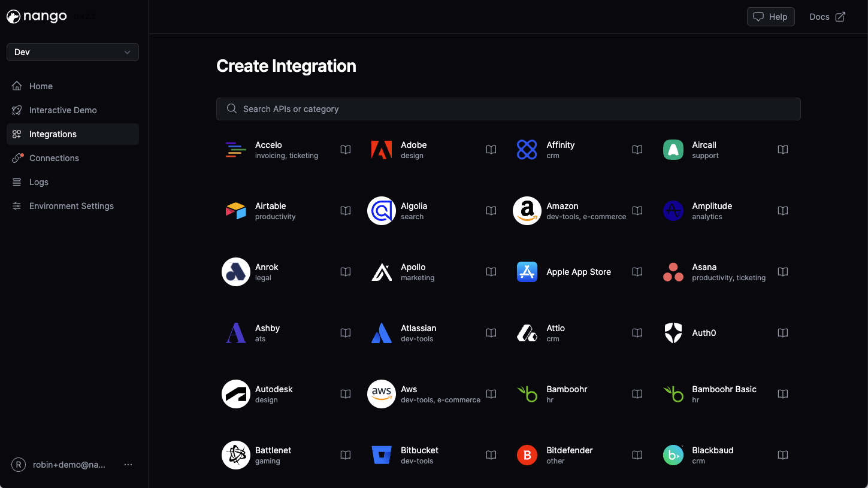The image size is (868, 488).
Task: Select the Aircall logo
Action: coord(673,150)
